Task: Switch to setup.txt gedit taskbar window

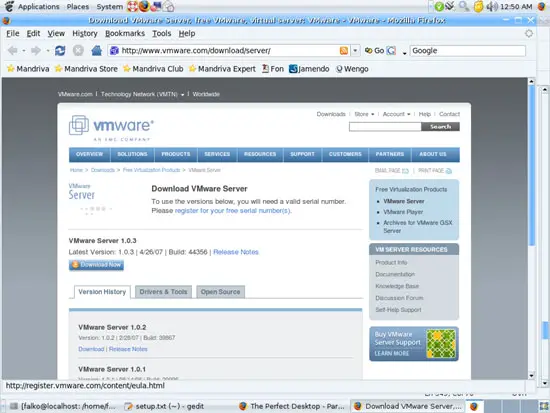Action: (x=164, y=406)
